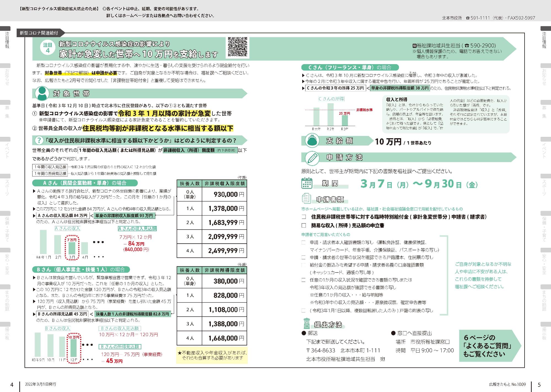Click the 3月7日(月)～9月30日(金) period text
This screenshot has width=551, height=392.
(x=419, y=184)
